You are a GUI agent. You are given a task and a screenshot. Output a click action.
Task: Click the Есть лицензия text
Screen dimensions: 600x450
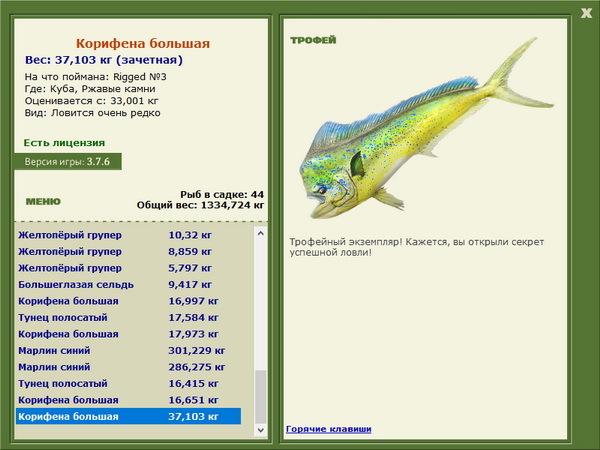(64, 143)
